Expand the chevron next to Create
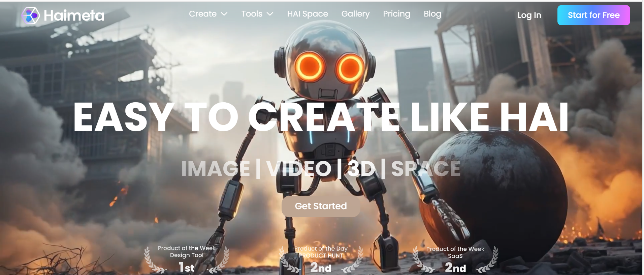This screenshot has width=644, height=275. tap(224, 14)
